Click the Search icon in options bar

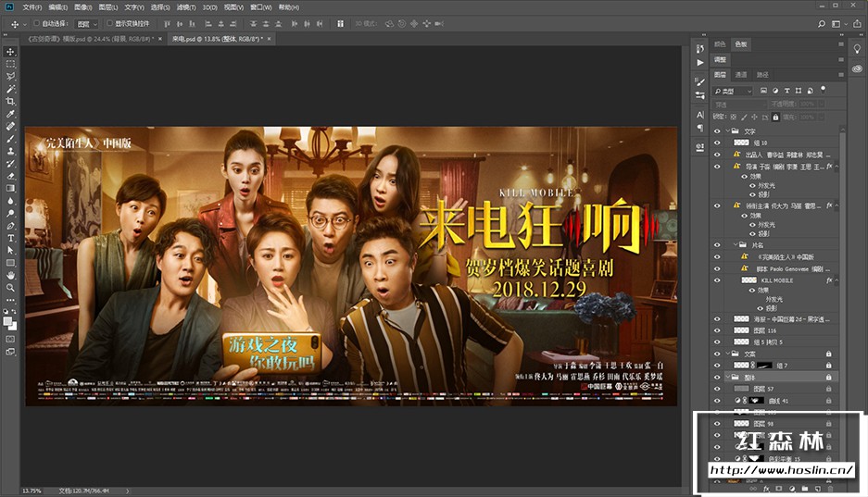[x=822, y=24]
